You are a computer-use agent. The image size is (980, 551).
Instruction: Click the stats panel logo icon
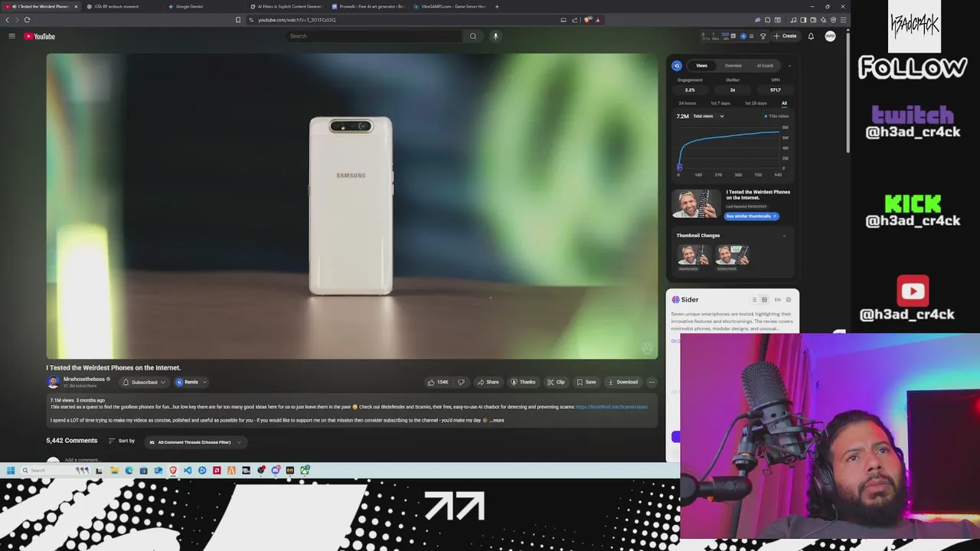coord(677,66)
